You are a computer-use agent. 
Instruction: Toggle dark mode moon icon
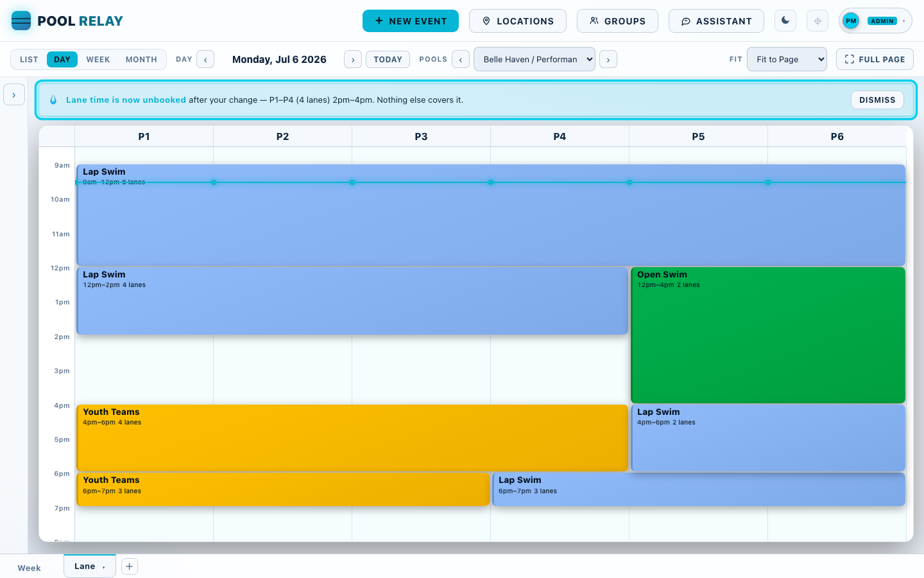(785, 21)
